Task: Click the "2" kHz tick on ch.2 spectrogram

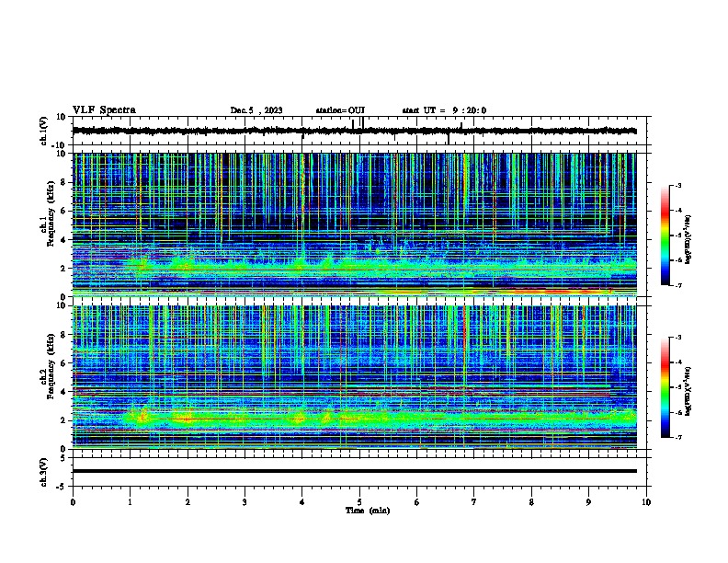Action: tap(63, 420)
